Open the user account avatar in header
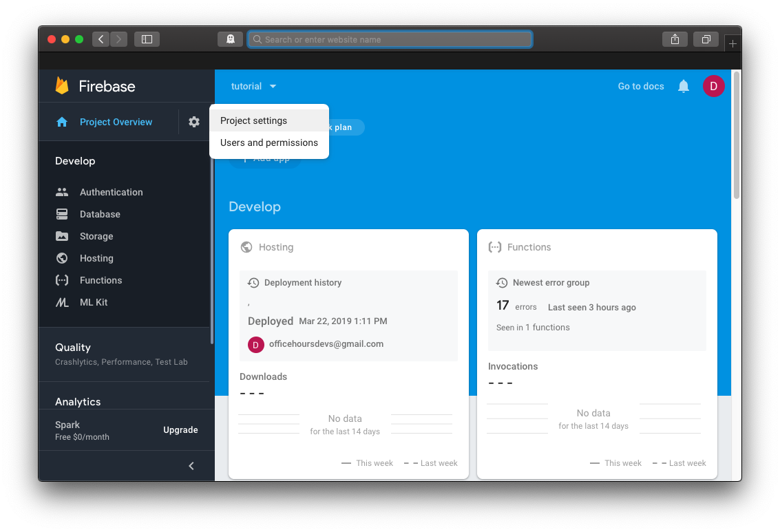Viewport: 780px width, 532px height. [713, 86]
